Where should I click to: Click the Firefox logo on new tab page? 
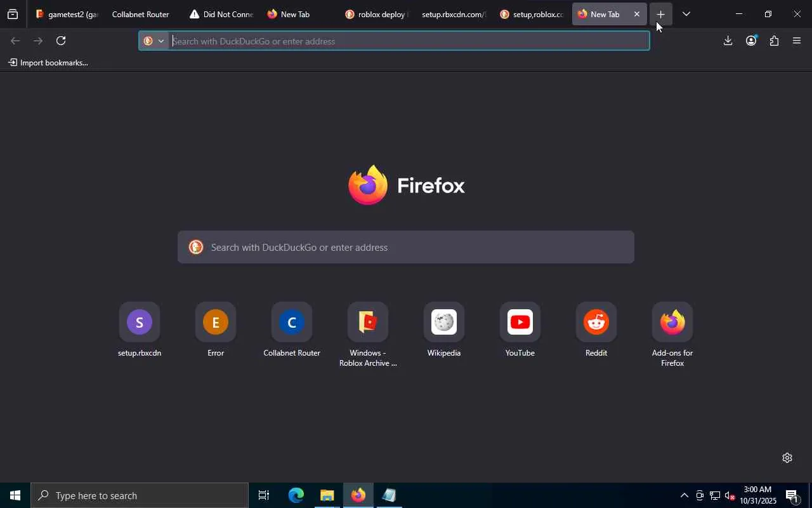406,185
